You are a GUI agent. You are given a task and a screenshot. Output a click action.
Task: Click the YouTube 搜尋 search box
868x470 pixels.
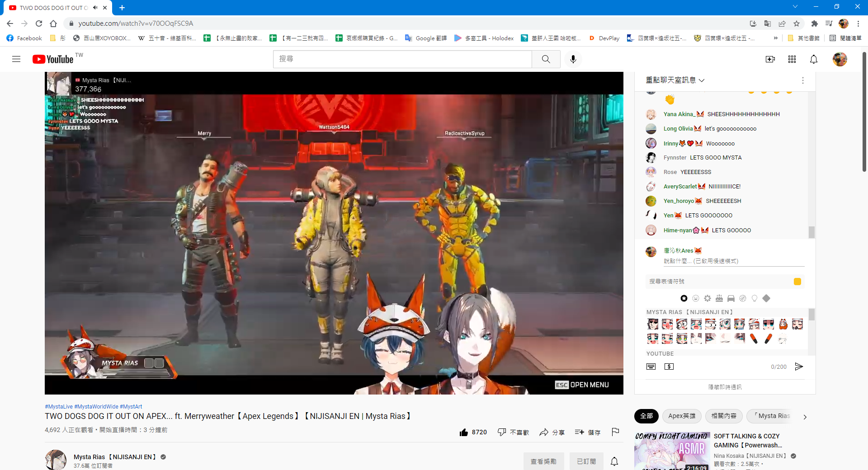(x=402, y=59)
